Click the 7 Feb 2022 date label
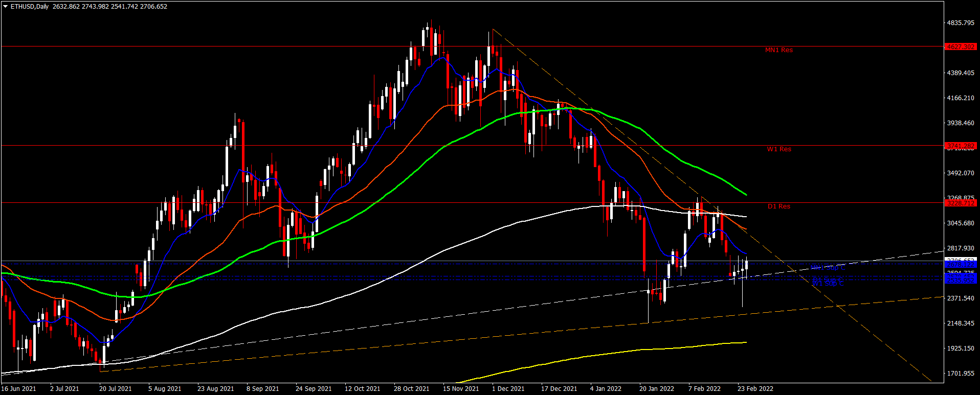The height and width of the screenshot is (395, 980). (x=704, y=389)
